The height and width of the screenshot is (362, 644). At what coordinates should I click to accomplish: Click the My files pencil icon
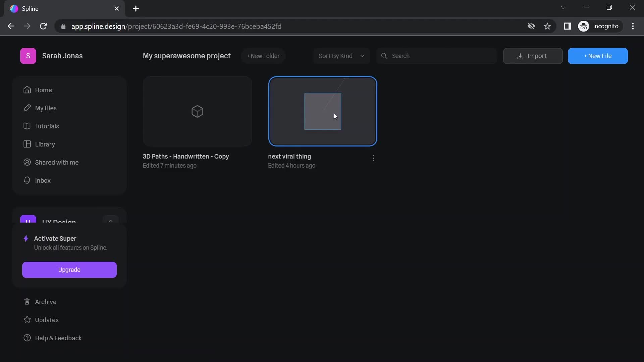(27, 108)
